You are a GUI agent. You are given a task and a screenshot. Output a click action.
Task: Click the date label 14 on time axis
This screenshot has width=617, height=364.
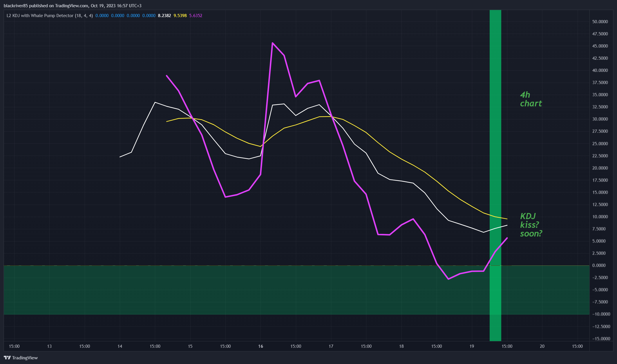[x=120, y=346]
